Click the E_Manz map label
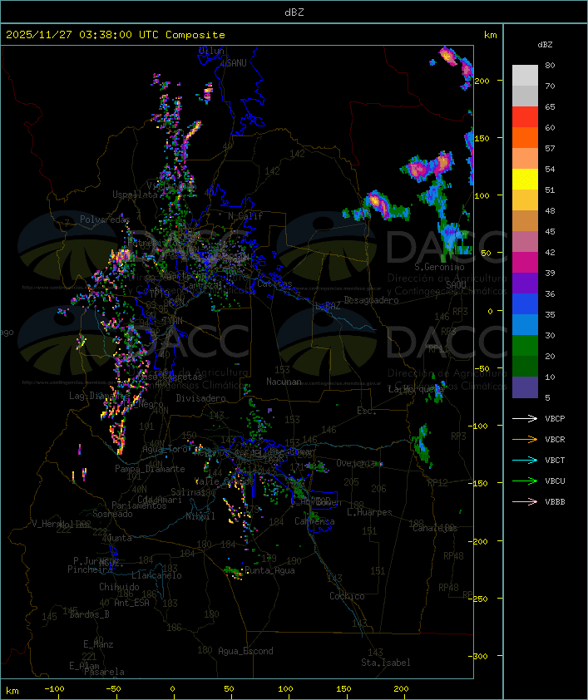 click(98, 644)
